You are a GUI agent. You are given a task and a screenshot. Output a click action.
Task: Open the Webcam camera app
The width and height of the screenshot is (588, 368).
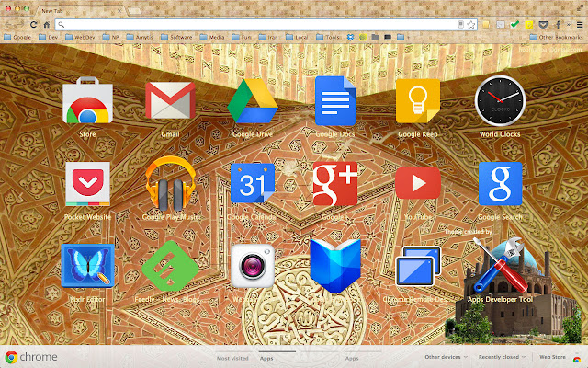point(253,266)
